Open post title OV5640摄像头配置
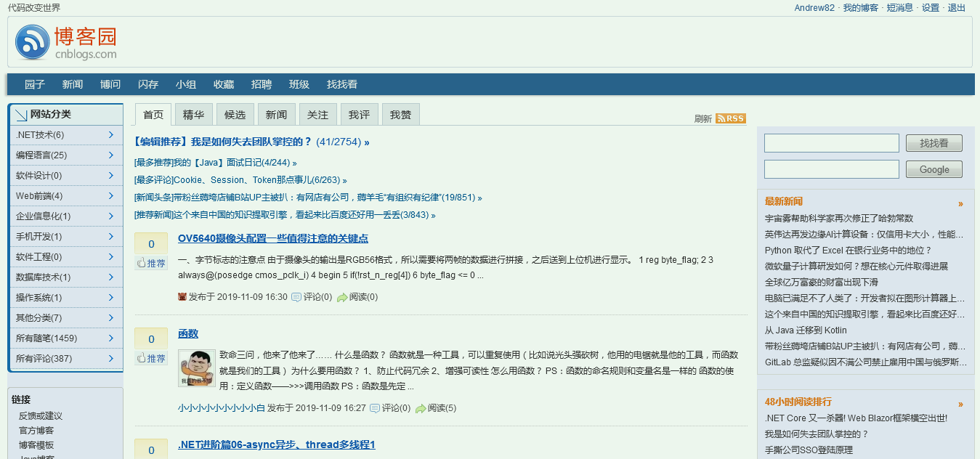Viewport: 980px width, 459px height. (273, 238)
